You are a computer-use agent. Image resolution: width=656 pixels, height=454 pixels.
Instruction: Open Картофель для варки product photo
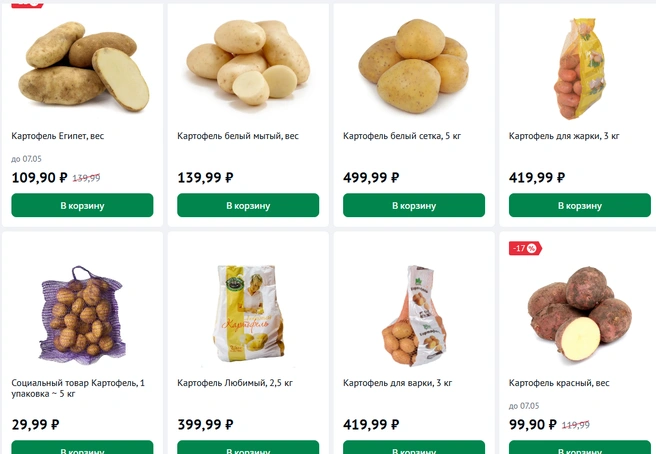coord(414,315)
